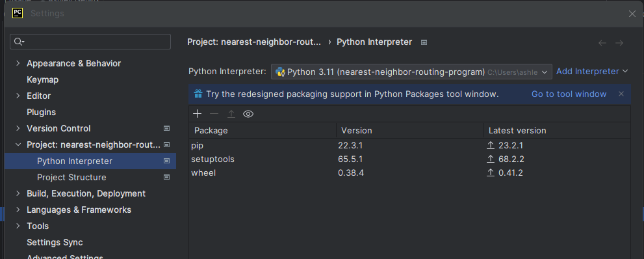The width and height of the screenshot is (644, 259).
Task: Click the plus icon to install package
Action: [x=197, y=114]
